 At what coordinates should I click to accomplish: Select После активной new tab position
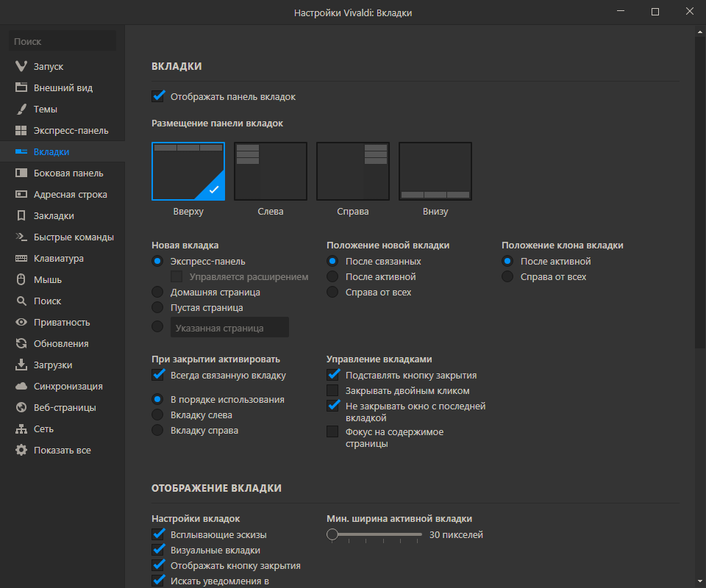332,276
